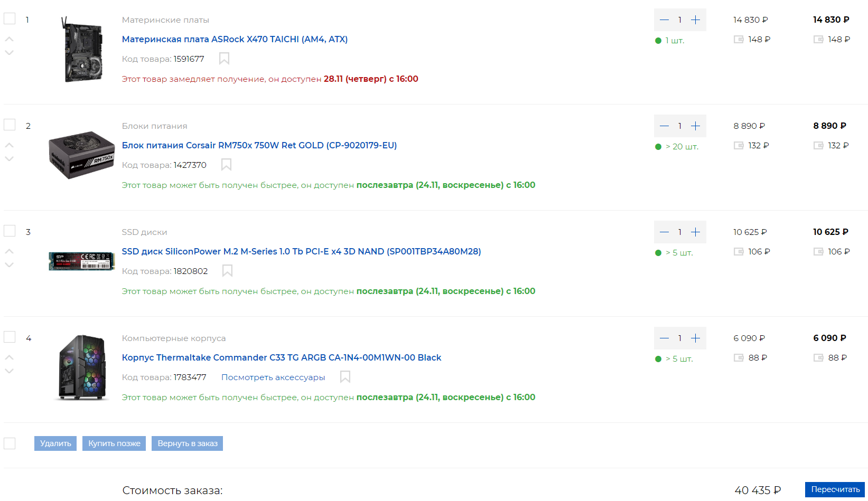Bookmark the Thermaltake Commander C33 case
This screenshot has width=868, height=501.
[x=345, y=377]
